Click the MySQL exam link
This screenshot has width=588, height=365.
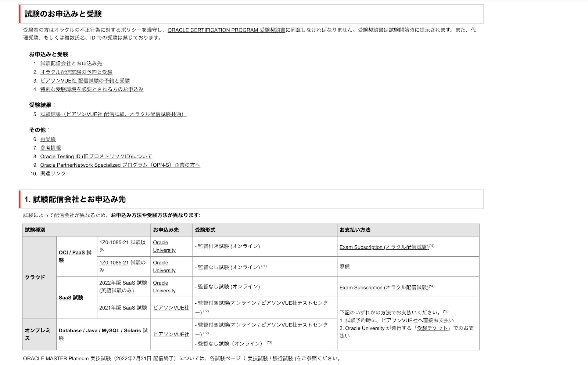pyautogui.click(x=111, y=331)
